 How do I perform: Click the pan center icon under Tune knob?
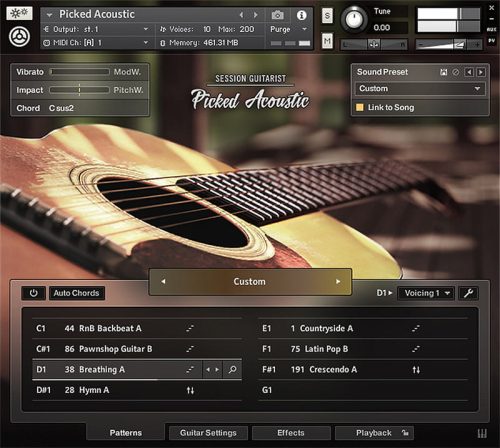point(374,44)
